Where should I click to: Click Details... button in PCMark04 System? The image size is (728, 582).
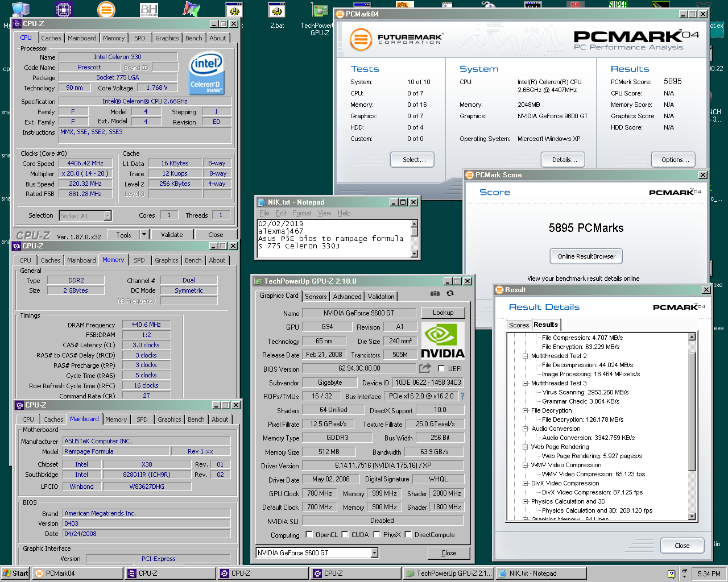(563, 160)
